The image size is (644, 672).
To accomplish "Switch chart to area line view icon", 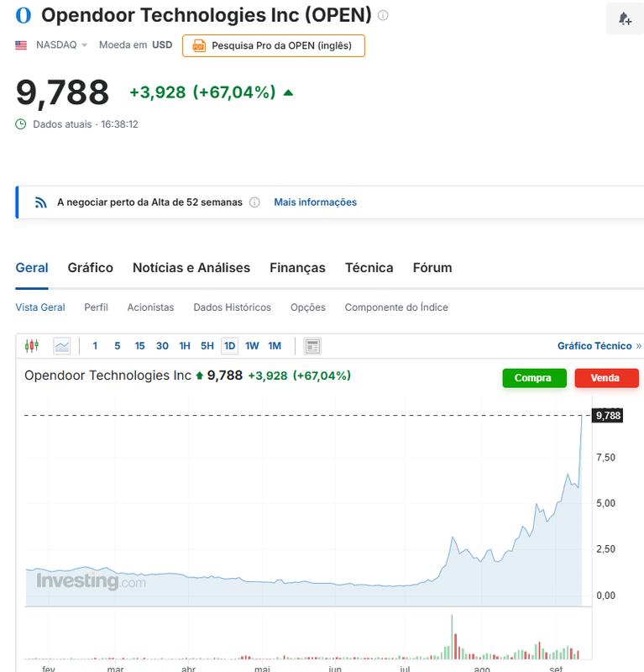I will [x=61, y=346].
